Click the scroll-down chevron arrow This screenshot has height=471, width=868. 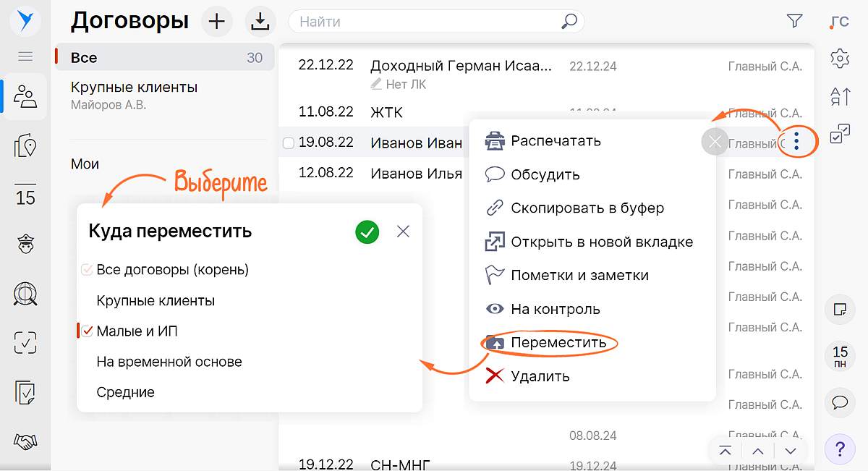(x=791, y=451)
